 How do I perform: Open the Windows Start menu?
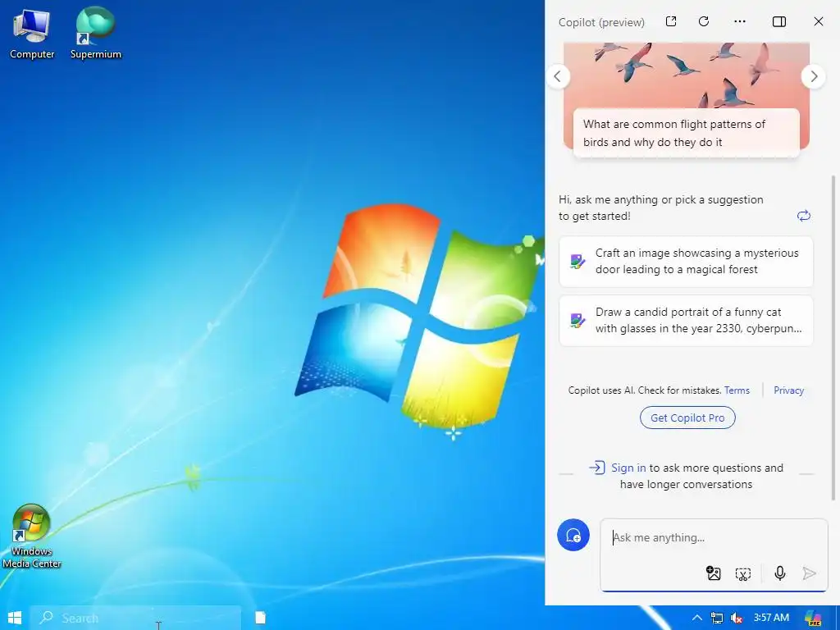click(15, 619)
